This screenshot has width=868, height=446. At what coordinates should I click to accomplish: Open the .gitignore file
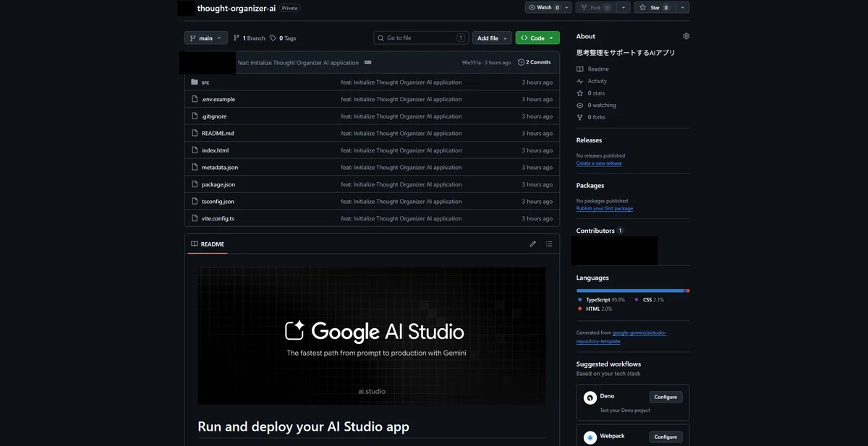[214, 116]
